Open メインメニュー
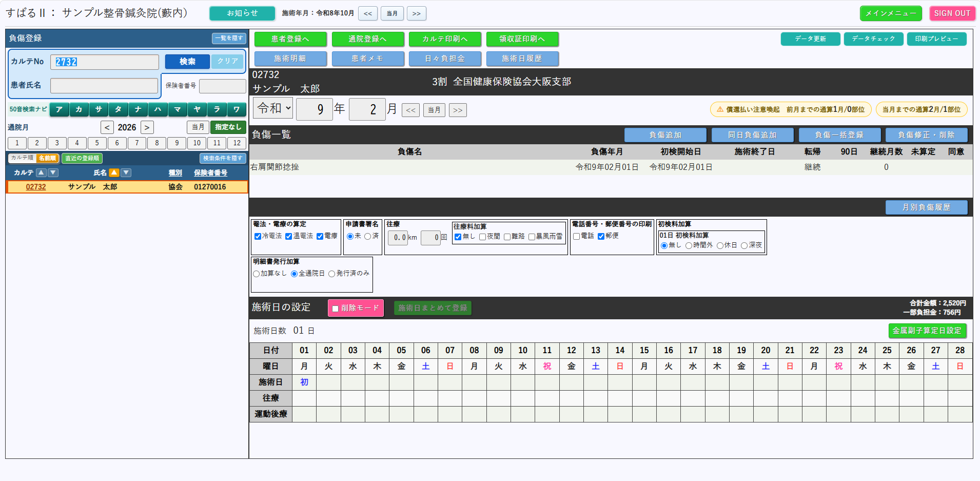980x481 pixels. [x=891, y=13]
